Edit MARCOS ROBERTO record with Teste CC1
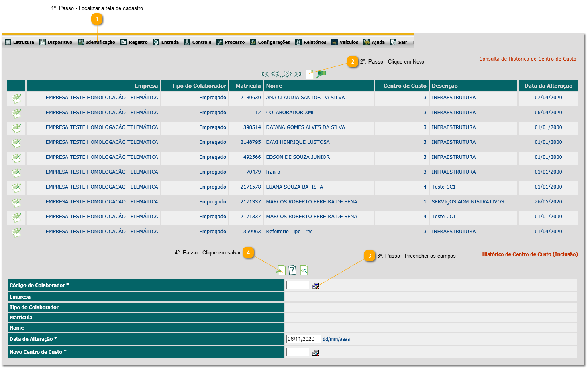Image resolution: width=588 pixels, height=369 pixels. coord(16,217)
